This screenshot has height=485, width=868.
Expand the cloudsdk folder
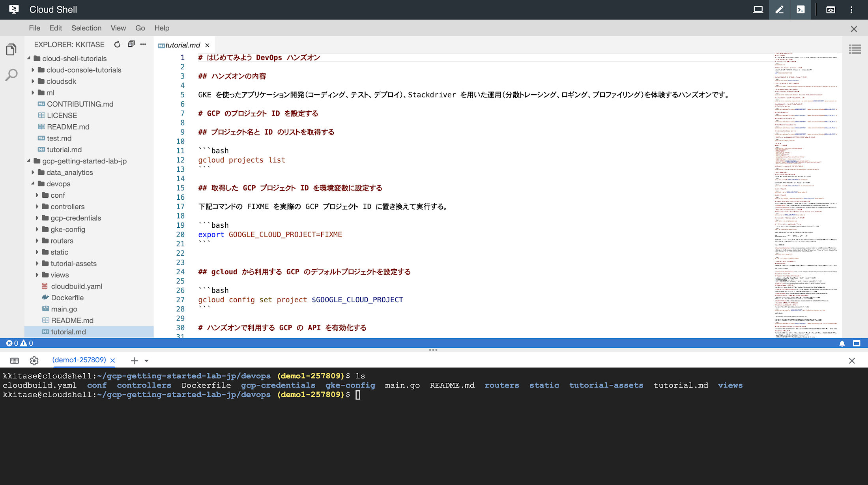pos(33,81)
